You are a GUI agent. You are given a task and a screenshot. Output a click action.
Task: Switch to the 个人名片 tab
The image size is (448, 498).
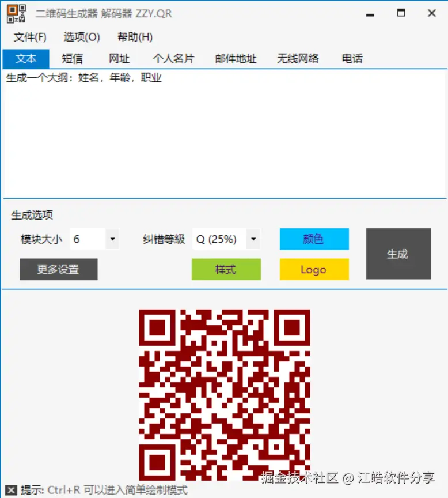[173, 59]
